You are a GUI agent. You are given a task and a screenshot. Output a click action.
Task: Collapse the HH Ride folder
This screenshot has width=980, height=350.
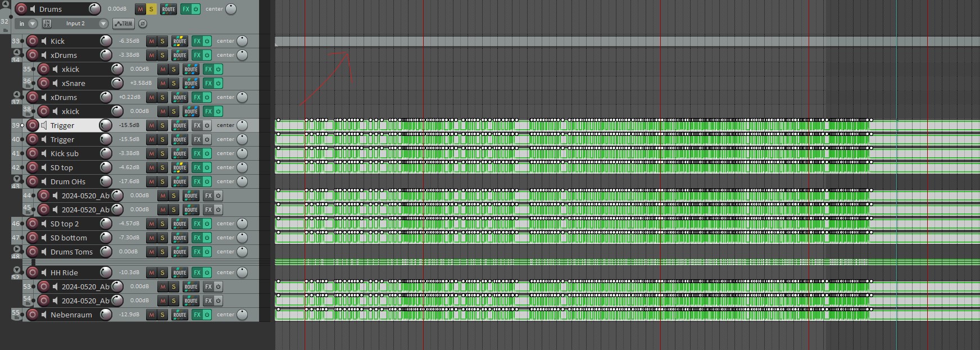point(17,270)
